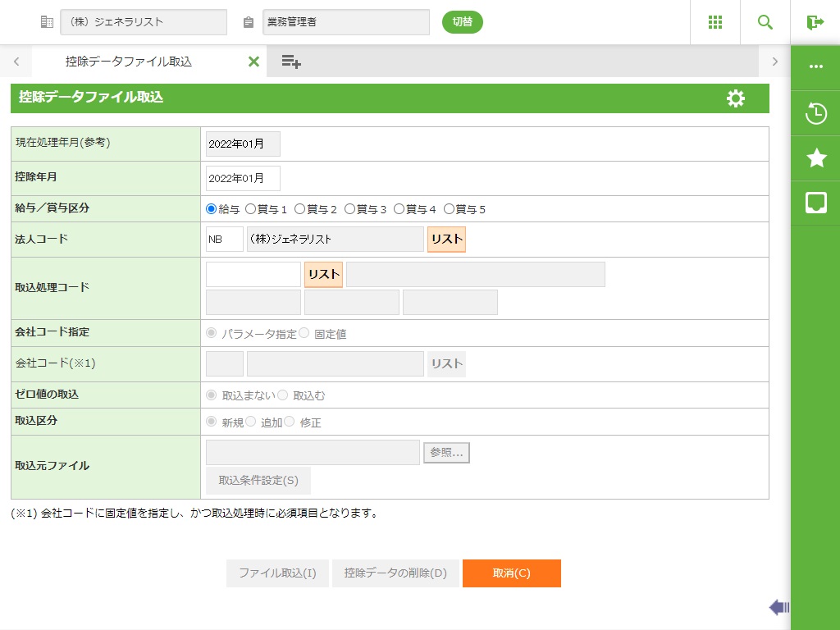840x630 pixels.
Task: Select the 賞与1 radio button
Action: point(251,209)
